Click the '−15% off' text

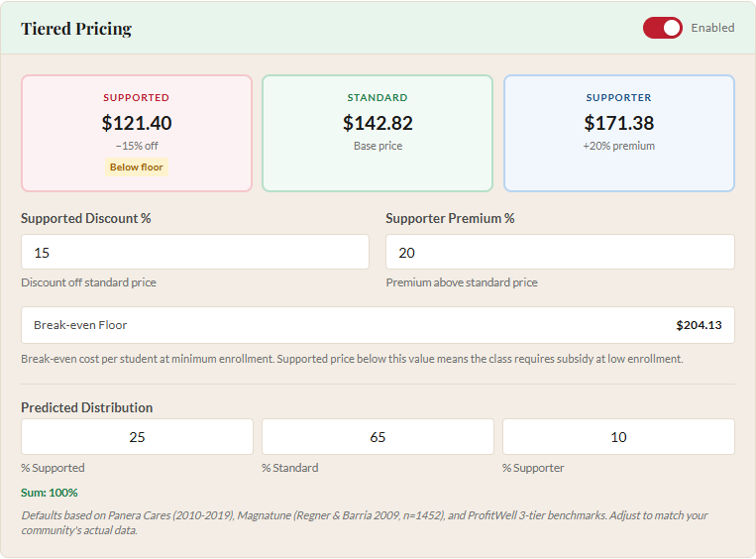coord(137,146)
